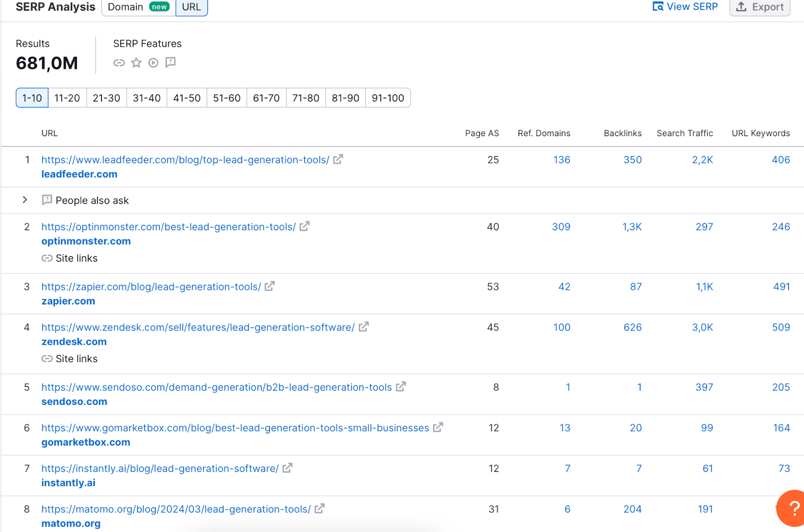This screenshot has width=804, height=532.
Task: Click the View SERP button
Action: coord(685,7)
